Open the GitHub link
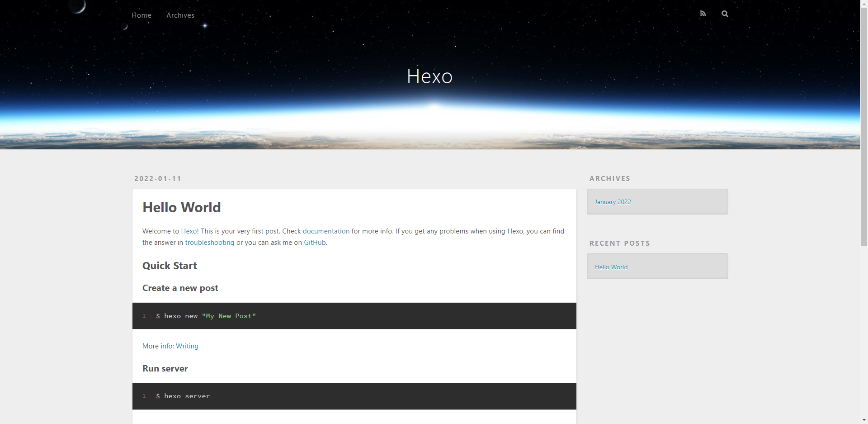The height and width of the screenshot is (424, 868). (x=315, y=243)
